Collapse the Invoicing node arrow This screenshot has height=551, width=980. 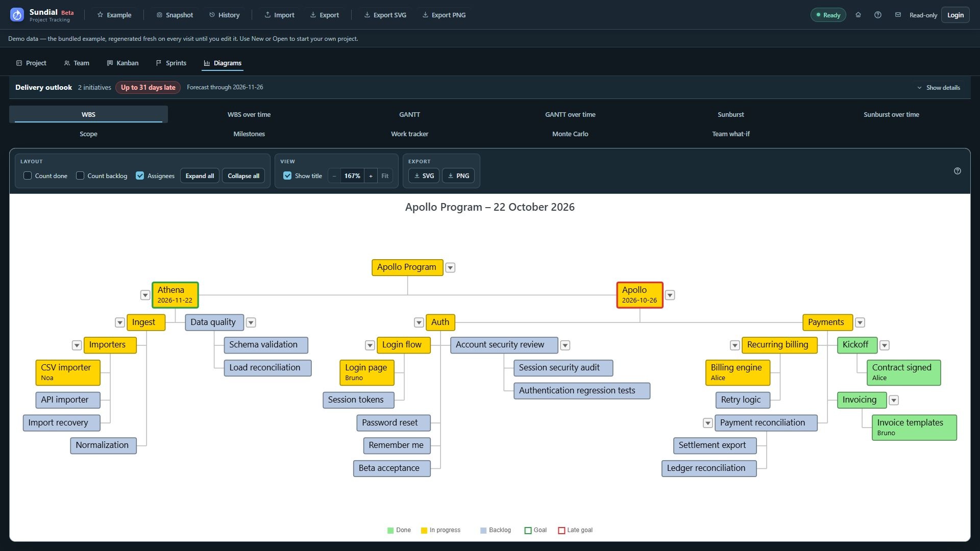894,400
